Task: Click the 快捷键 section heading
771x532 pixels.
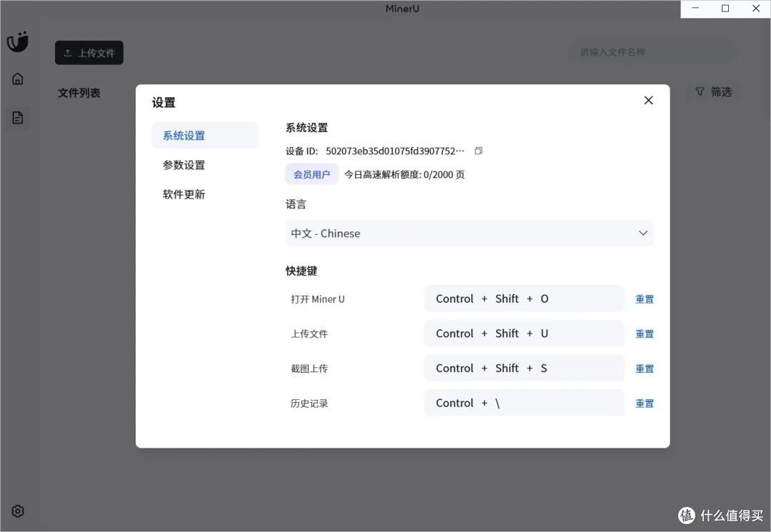Action: point(301,271)
